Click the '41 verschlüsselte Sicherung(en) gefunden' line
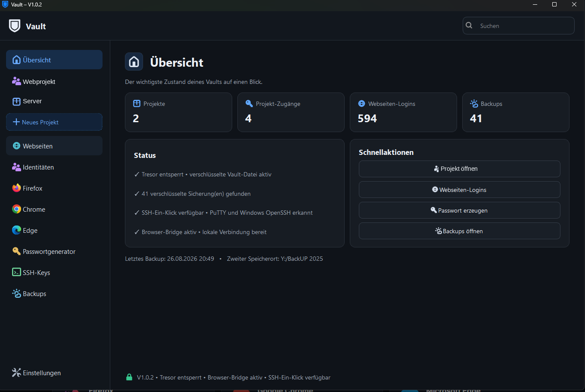Image resolution: width=585 pixels, height=392 pixels. coord(193,194)
